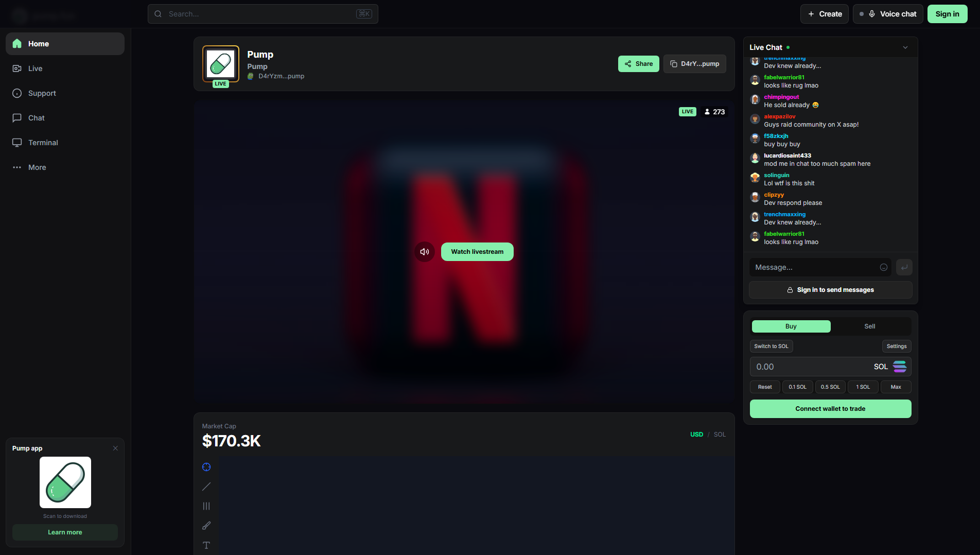
Task: Click the Pump app QR pill image
Action: 65,482
